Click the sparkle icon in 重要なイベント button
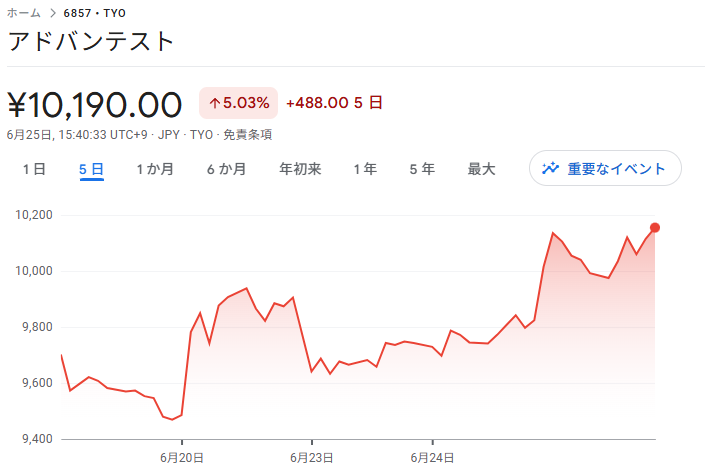705x475 pixels. [x=550, y=168]
